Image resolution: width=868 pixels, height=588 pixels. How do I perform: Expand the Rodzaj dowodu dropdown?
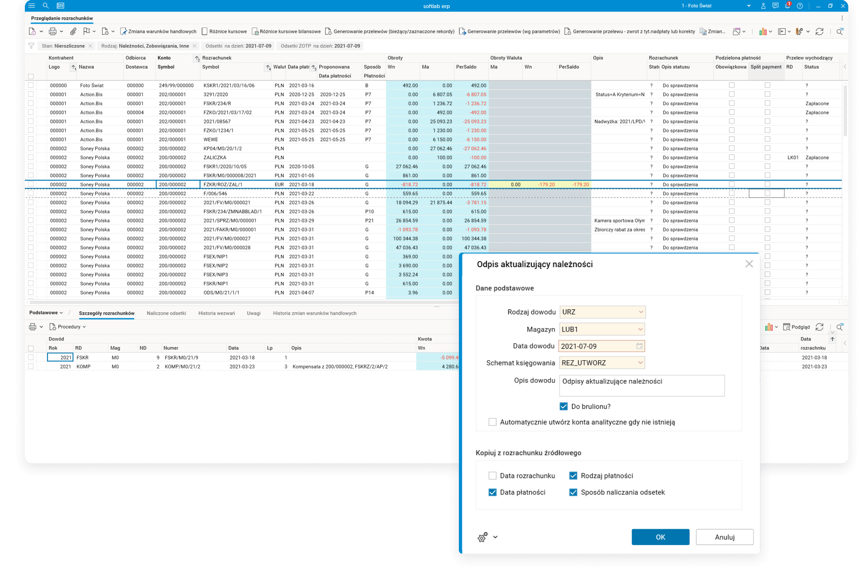tap(641, 312)
